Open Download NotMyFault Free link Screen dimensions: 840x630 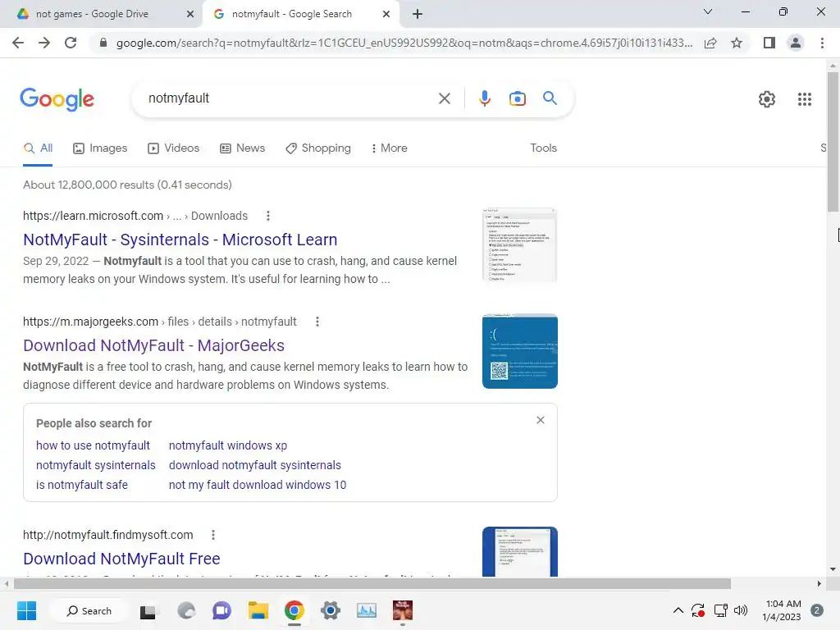(x=121, y=559)
